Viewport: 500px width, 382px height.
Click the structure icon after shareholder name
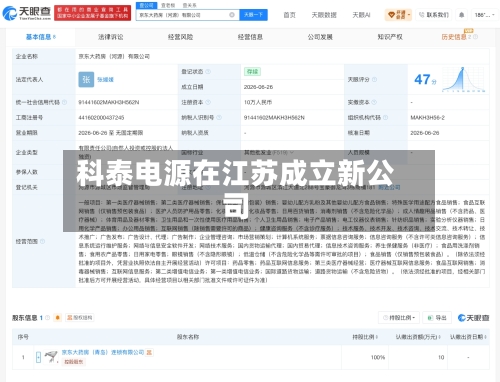pyautogui.click(x=149, y=352)
